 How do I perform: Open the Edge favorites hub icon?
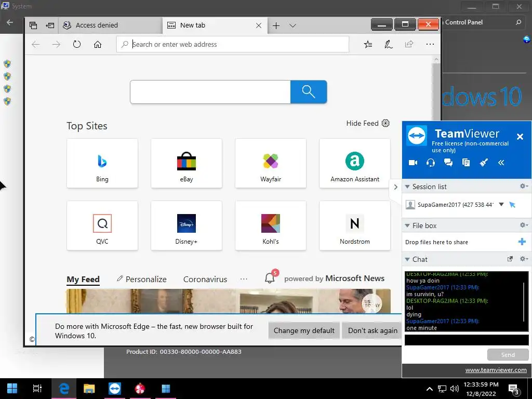368,44
